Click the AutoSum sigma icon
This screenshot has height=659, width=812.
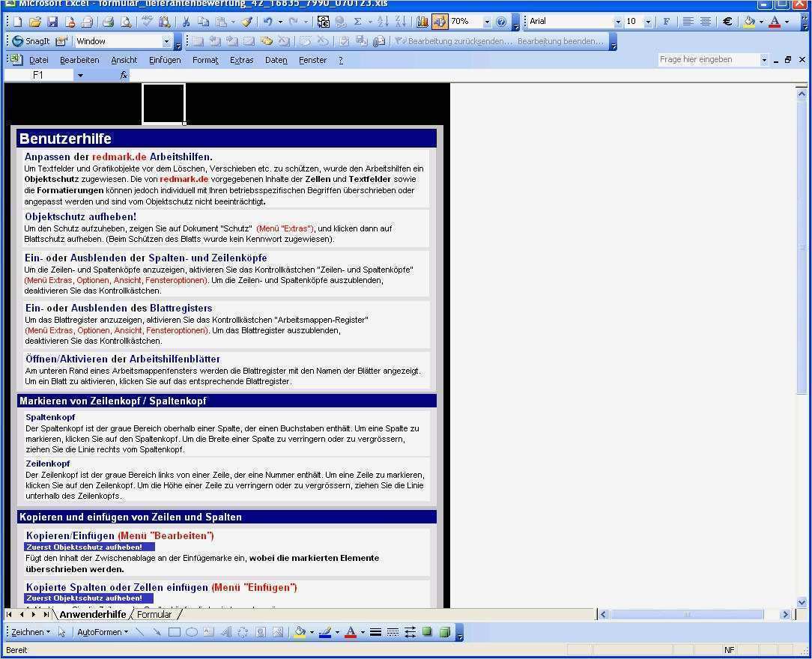click(357, 22)
